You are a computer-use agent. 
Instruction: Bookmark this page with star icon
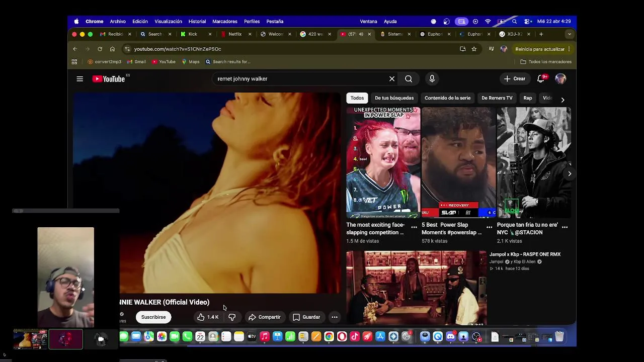[x=474, y=49]
